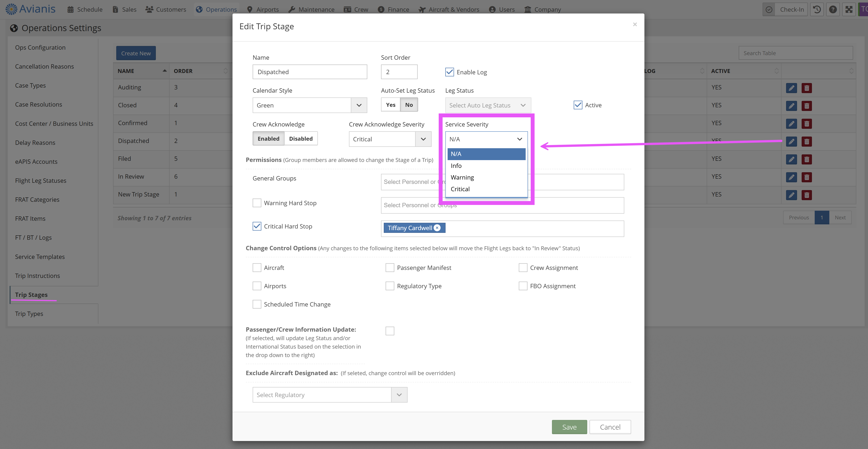Viewport: 868px width, 449px height.
Task: Click the red delete trash icon for Closed row
Action: (807, 106)
